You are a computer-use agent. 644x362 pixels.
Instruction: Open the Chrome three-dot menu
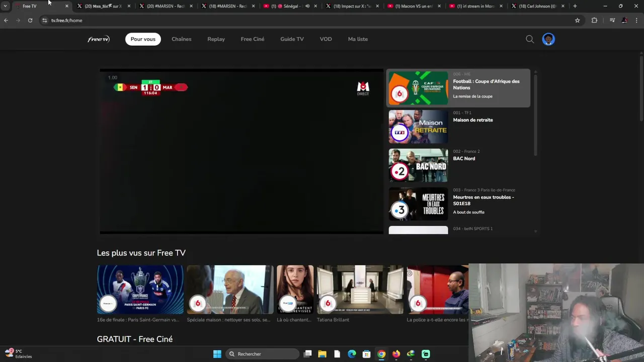(x=636, y=21)
